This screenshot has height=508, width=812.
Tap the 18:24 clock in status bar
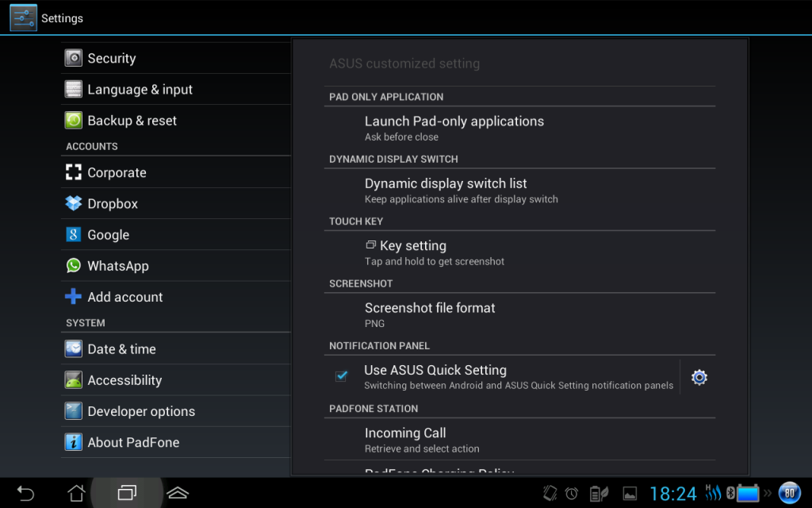pyautogui.click(x=672, y=494)
